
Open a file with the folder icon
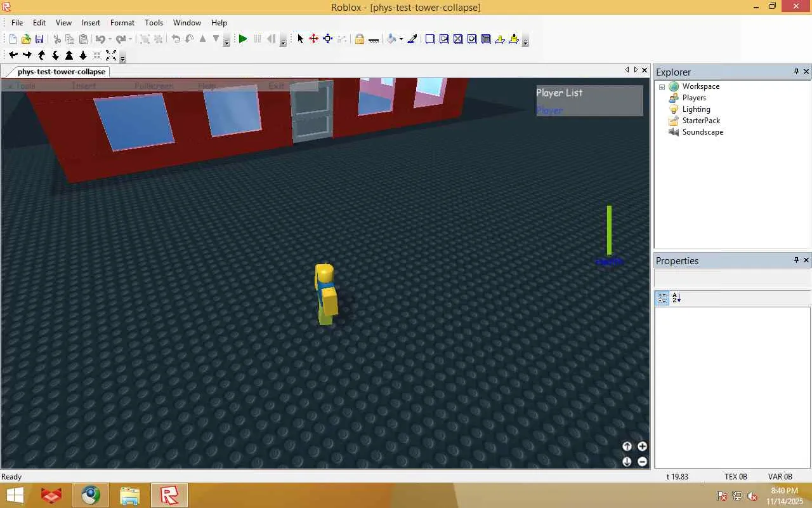click(x=26, y=39)
